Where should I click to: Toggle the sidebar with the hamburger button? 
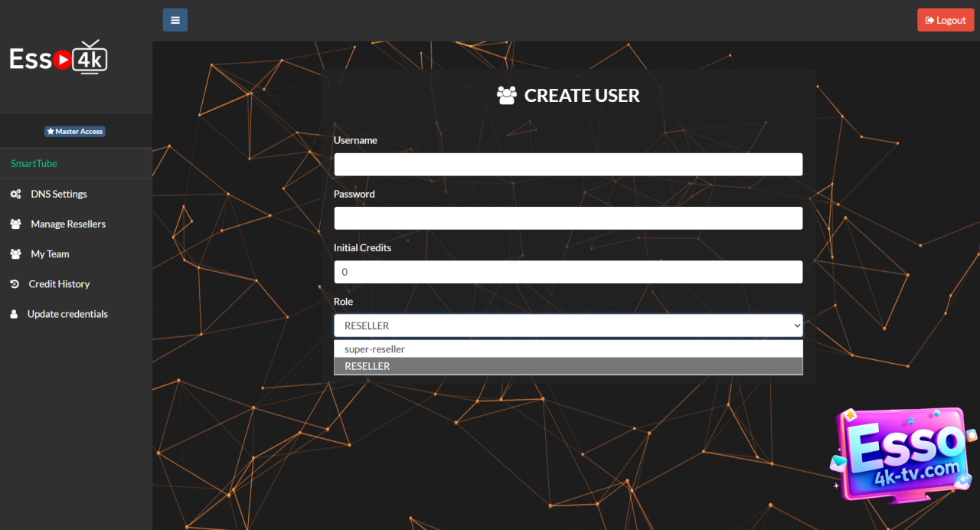point(175,20)
